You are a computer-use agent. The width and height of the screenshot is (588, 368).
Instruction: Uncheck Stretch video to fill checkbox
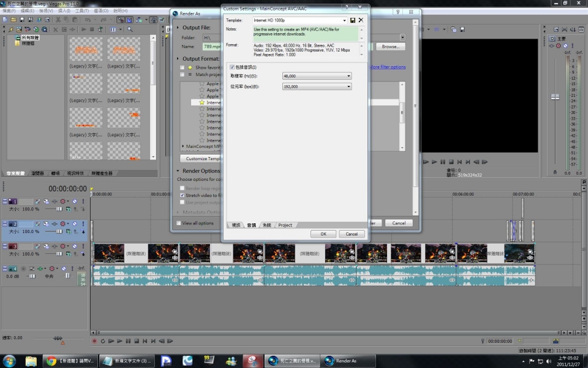182,195
